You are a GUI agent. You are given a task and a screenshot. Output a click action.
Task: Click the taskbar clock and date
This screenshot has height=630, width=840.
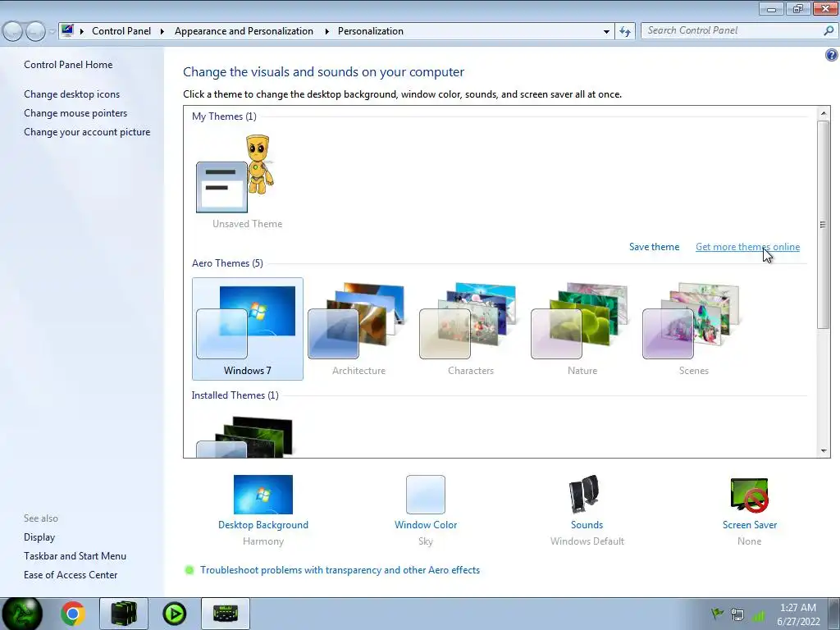pyautogui.click(x=798, y=614)
